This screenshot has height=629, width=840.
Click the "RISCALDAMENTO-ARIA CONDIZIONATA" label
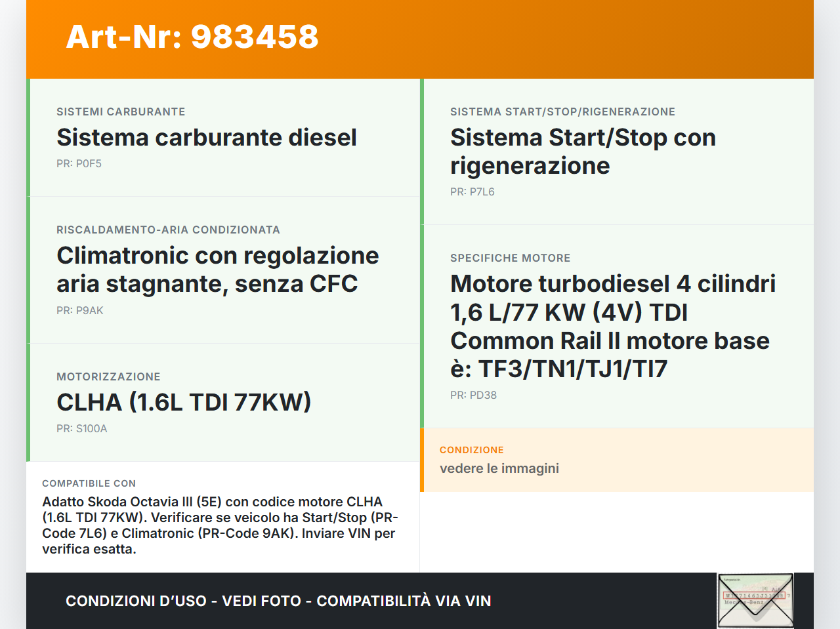click(168, 230)
